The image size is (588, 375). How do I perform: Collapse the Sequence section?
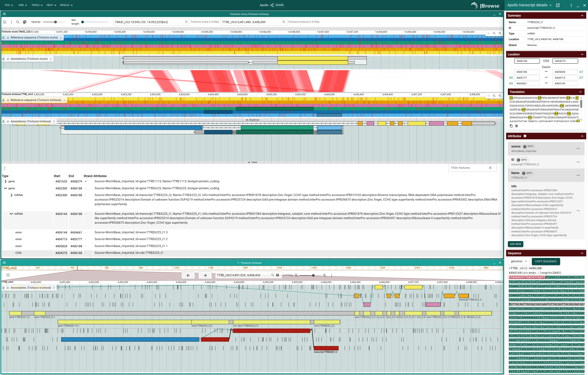[582, 253]
